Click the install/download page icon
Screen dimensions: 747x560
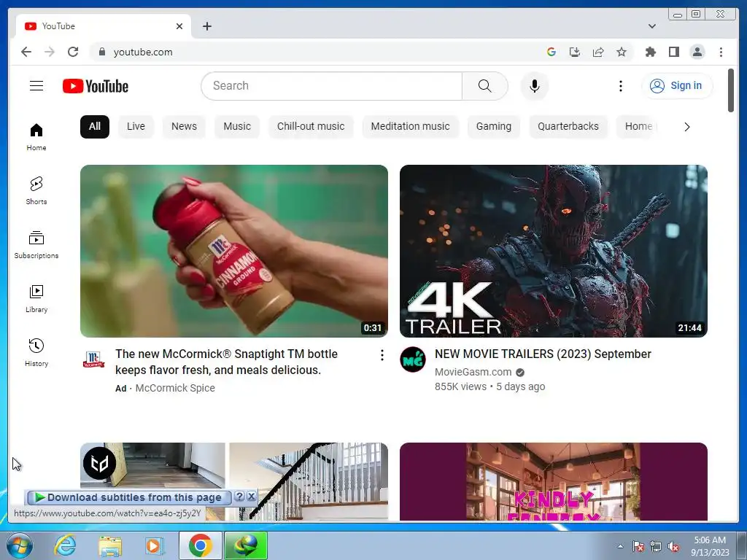pyautogui.click(x=575, y=52)
